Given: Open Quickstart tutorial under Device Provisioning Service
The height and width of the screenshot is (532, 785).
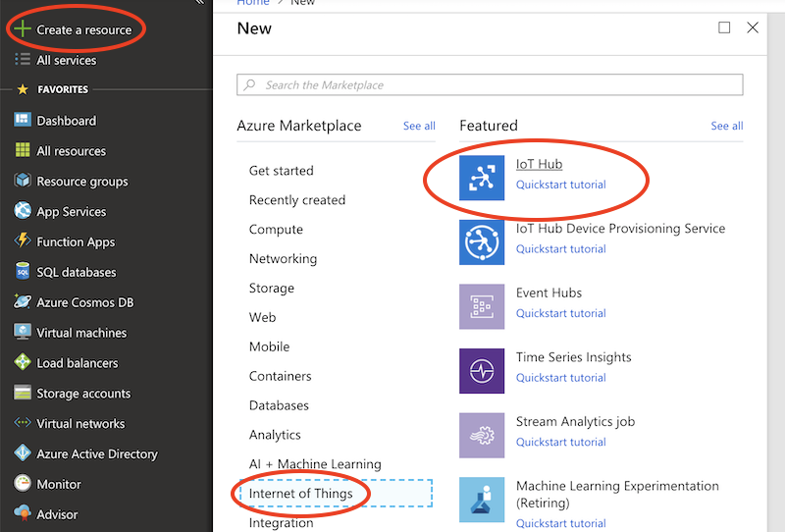Looking at the screenshot, I should (x=560, y=249).
